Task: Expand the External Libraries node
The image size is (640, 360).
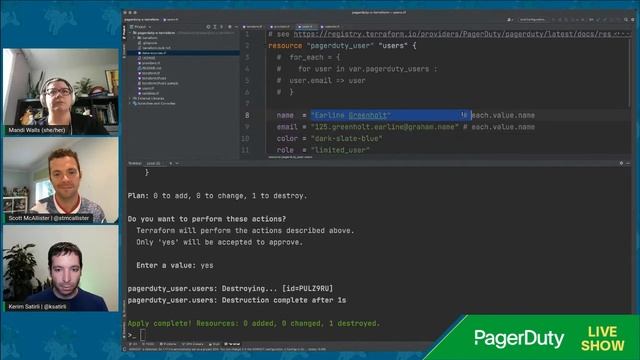Action: point(131,98)
